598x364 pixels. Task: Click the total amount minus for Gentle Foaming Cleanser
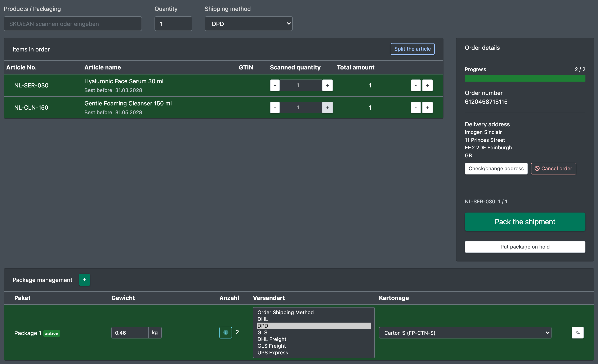[415, 108]
